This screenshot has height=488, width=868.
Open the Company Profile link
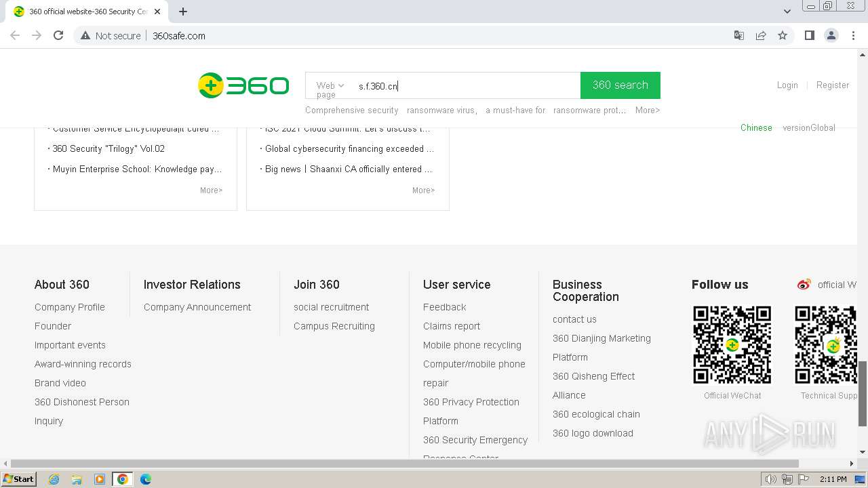click(70, 307)
